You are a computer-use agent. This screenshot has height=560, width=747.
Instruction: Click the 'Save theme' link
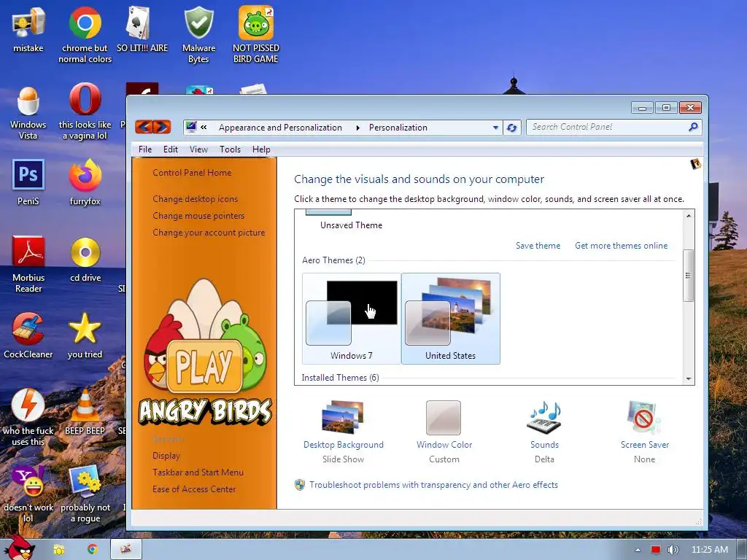point(538,246)
